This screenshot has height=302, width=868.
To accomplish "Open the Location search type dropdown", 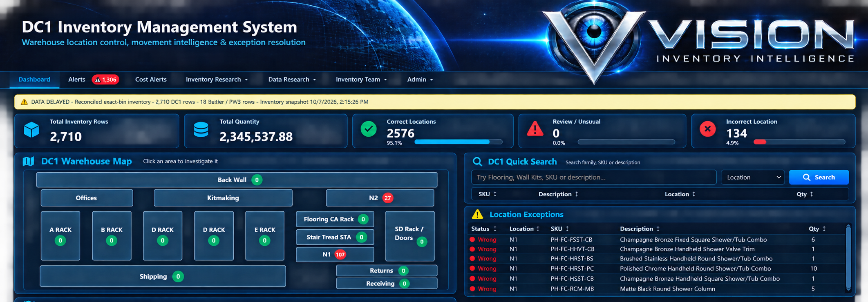I will pos(752,178).
